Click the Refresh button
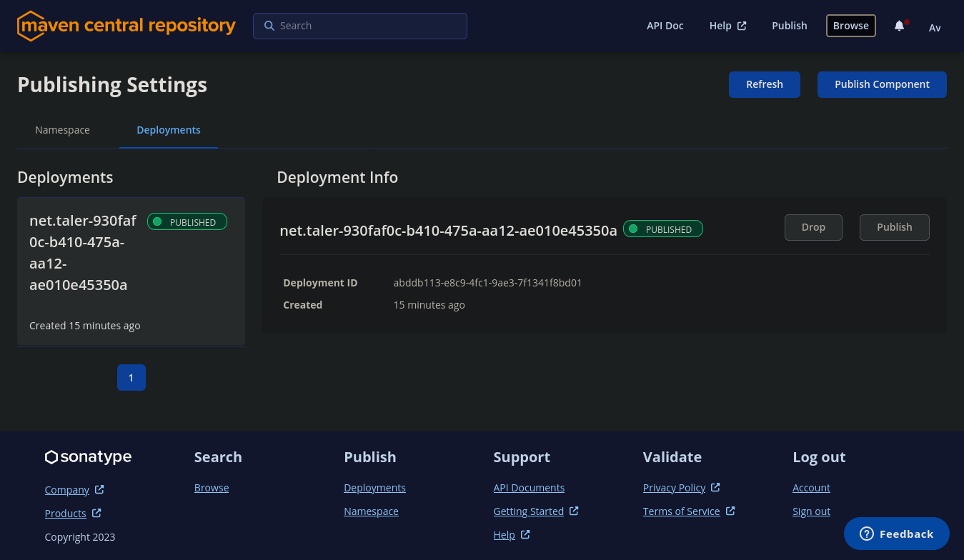The width and height of the screenshot is (964, 560). click(765, 84)
